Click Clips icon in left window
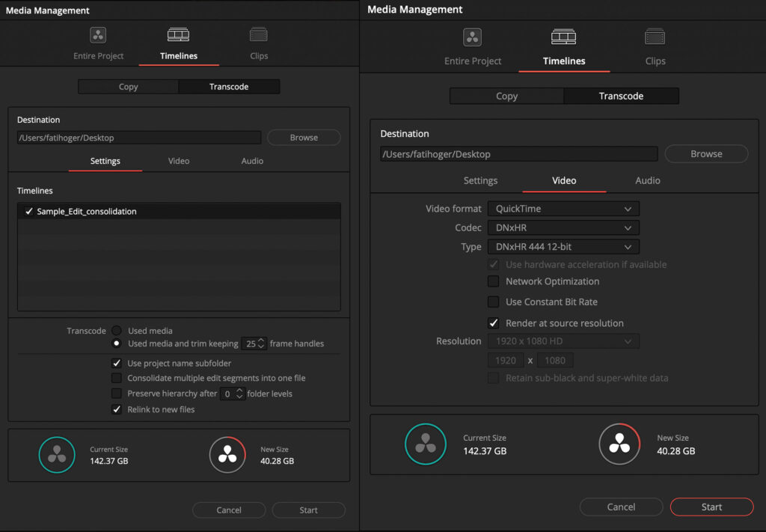 tap(258, 34)
